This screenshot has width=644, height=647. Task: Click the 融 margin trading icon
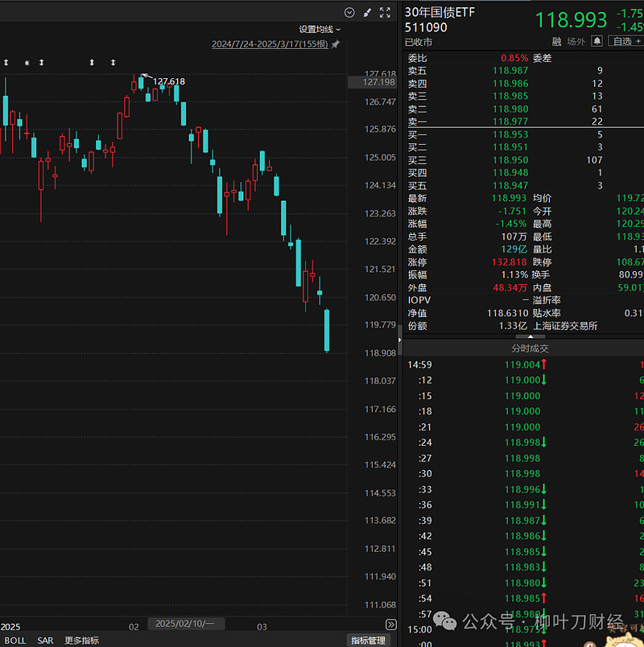pyautogui.click(x=556, y=41)
